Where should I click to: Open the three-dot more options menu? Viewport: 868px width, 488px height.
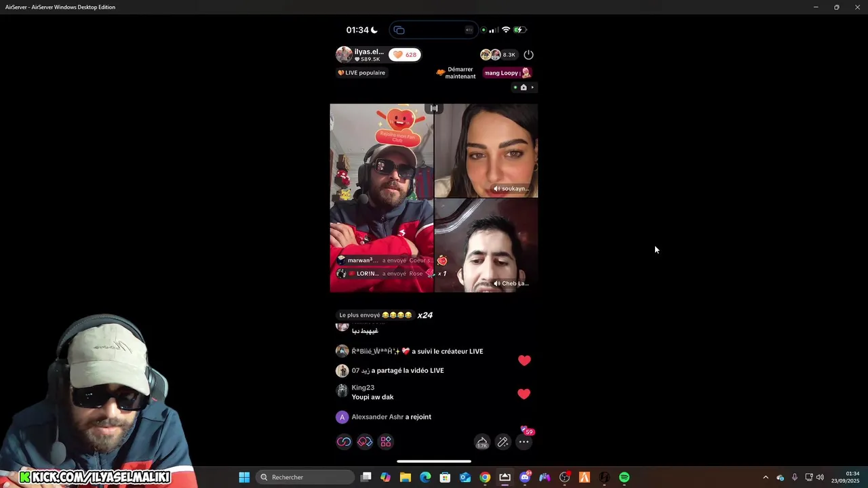point(524,442)
